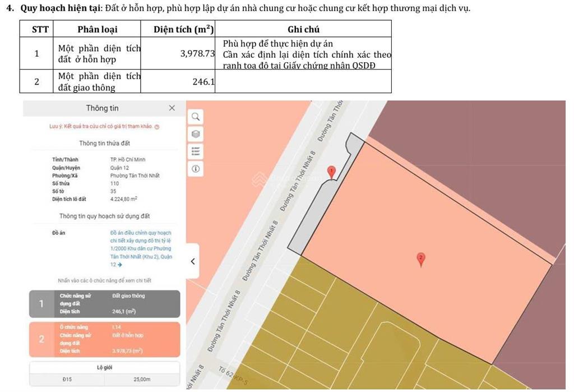574x392 pixels.
Task: Close the Thông tin panel
Action: [172, 108]
